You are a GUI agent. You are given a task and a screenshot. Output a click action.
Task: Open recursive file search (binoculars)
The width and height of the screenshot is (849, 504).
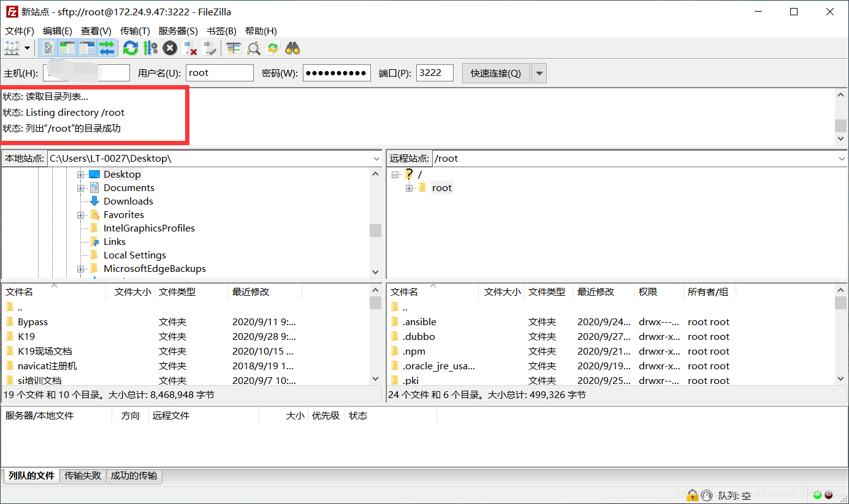(292, 48)
